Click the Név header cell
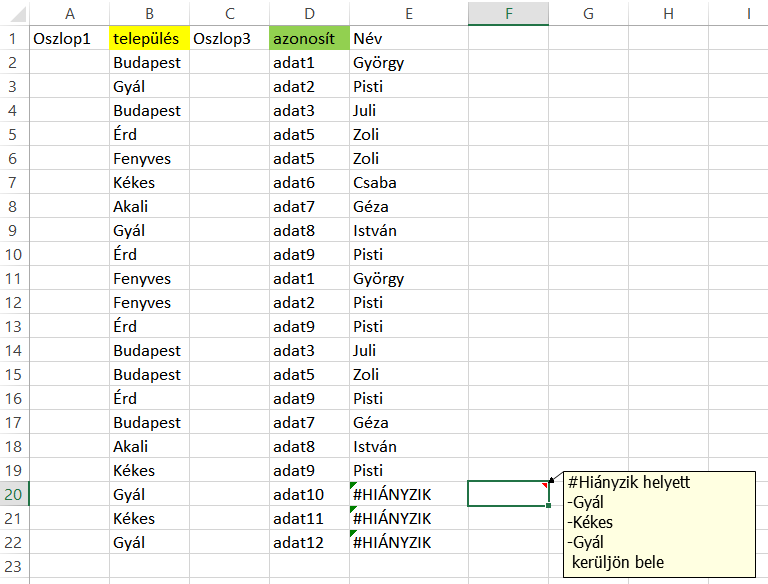The image size is (768, 584). [x=409, y=38]
